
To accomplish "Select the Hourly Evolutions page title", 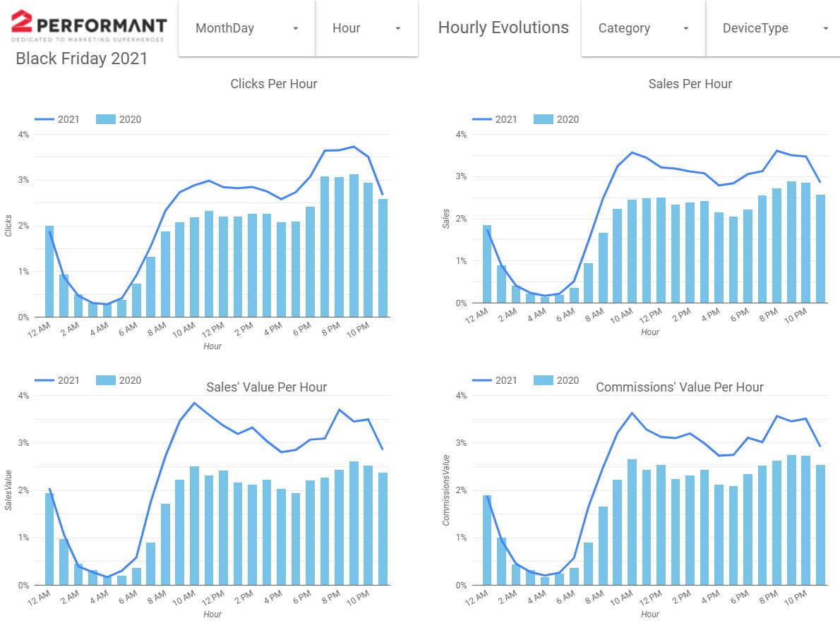I will tap(503, 28).
